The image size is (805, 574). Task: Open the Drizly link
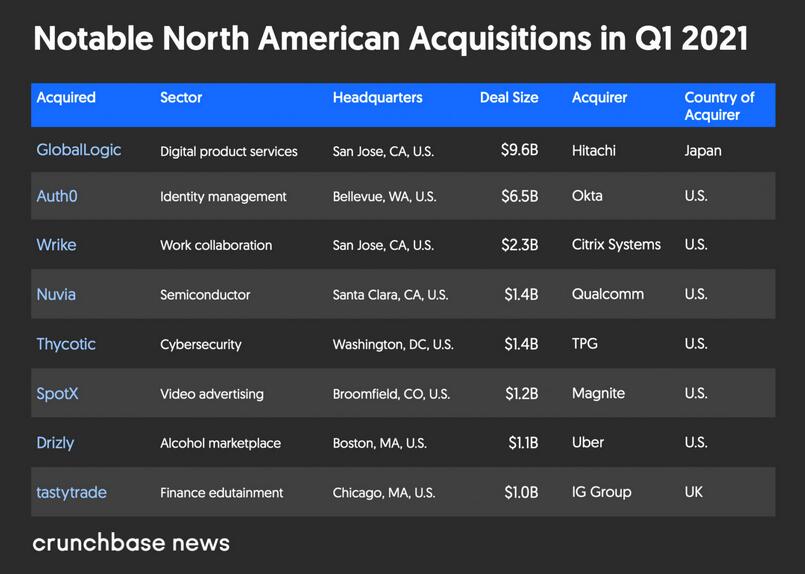[x=55, y=442]
